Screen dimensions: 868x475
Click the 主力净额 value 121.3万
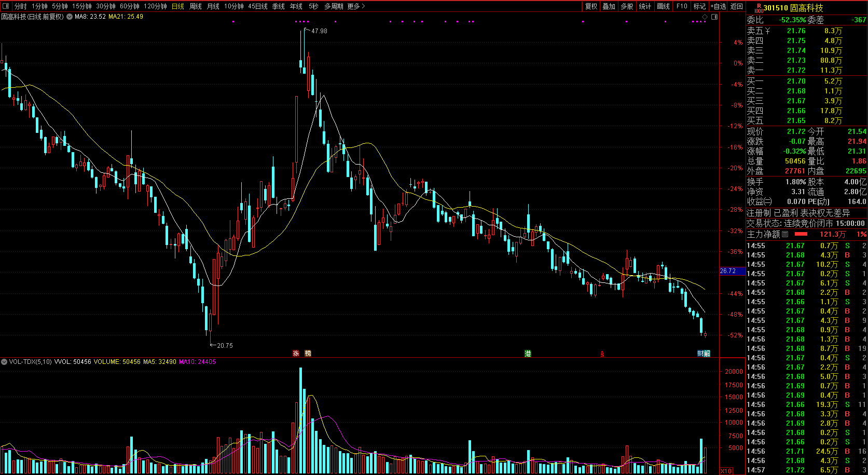tap(833, 234)
